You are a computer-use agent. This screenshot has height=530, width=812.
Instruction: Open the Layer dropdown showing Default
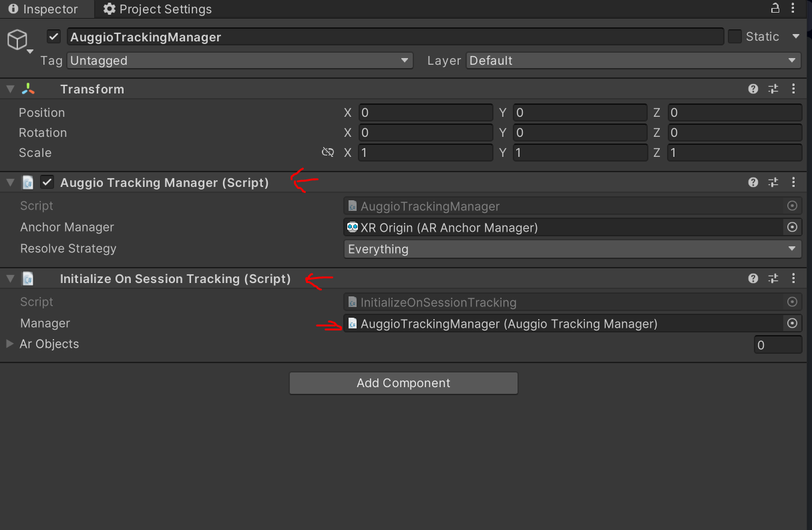click(x=633, y=61)
